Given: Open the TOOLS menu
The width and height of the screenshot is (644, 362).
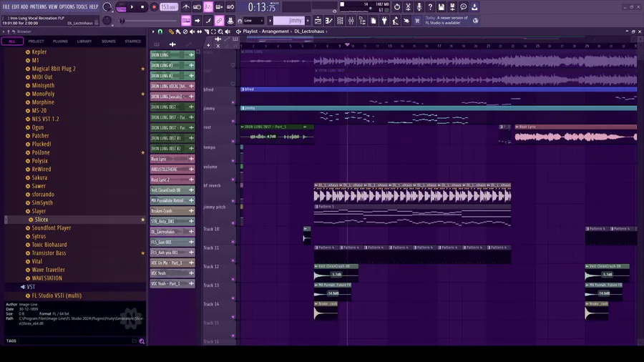Looking at the screenshot, I should [82, 7].
